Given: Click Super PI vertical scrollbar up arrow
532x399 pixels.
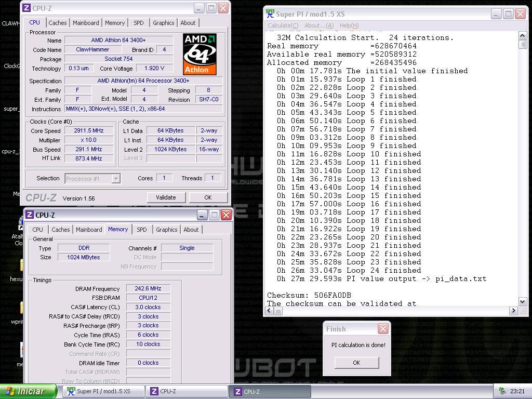Looking at the screenshot, I should click(x=523, y=36).
